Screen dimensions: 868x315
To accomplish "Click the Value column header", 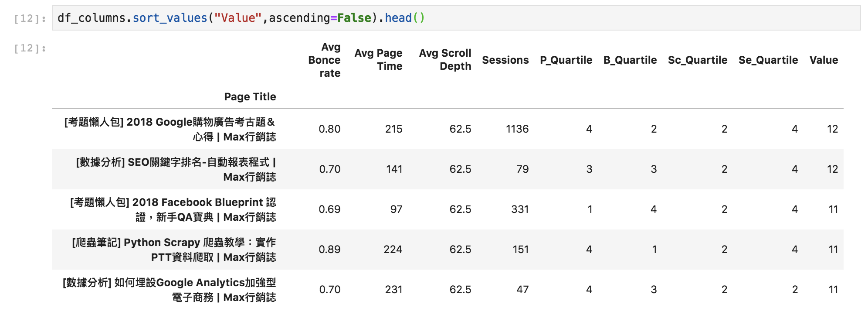I will 824,60.
